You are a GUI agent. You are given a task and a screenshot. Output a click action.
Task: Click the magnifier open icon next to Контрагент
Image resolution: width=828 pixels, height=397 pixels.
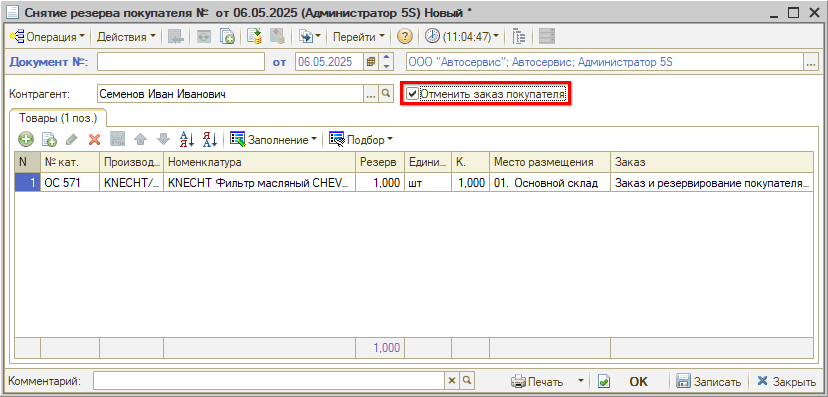pyautogui.click(x=386, y=94)
